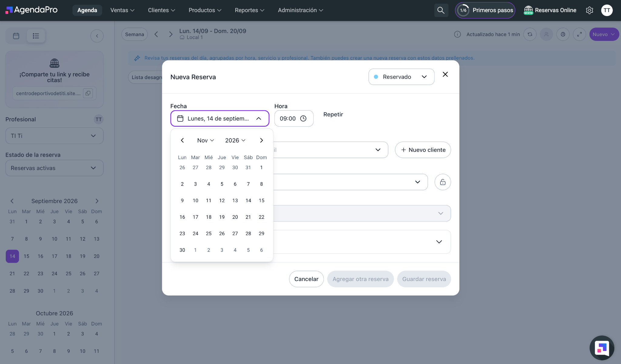Open the Reportes menu
Screen dimensions: 621x364
click(249, 10)
